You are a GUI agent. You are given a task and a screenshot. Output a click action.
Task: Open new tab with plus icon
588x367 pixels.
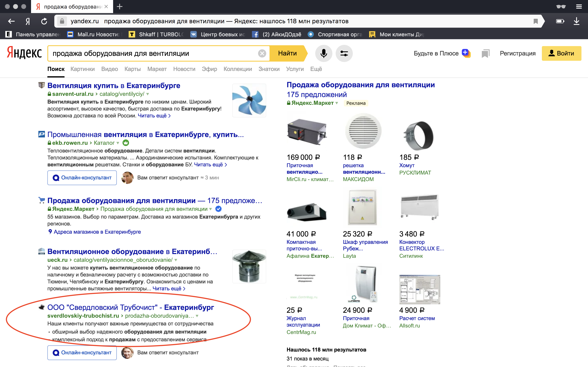pos(120,7)
